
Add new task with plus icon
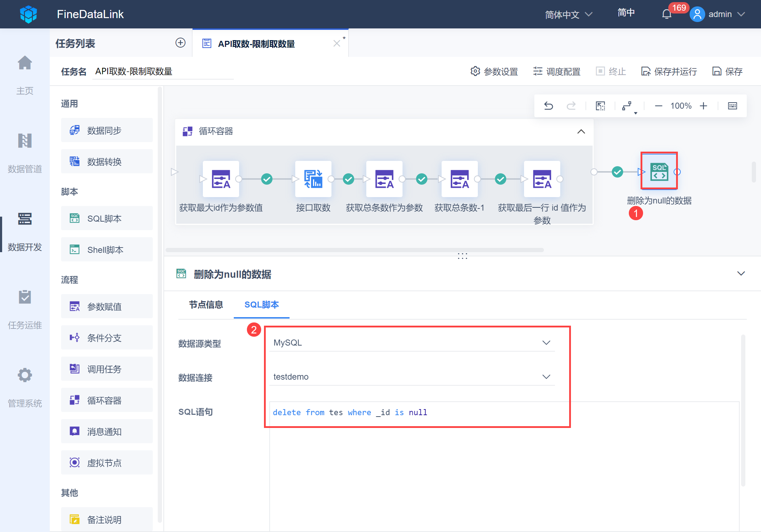coord(180,43)
